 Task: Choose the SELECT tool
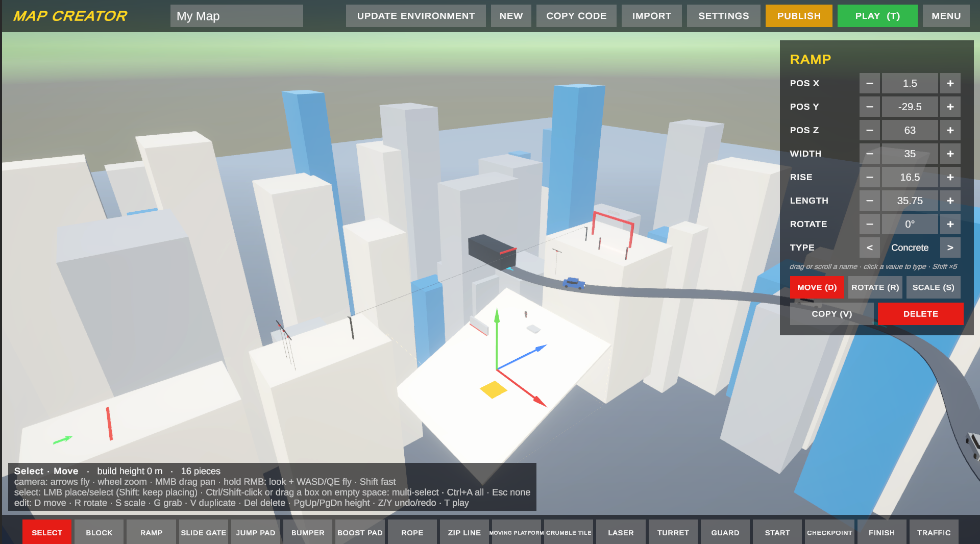(47, 532)
